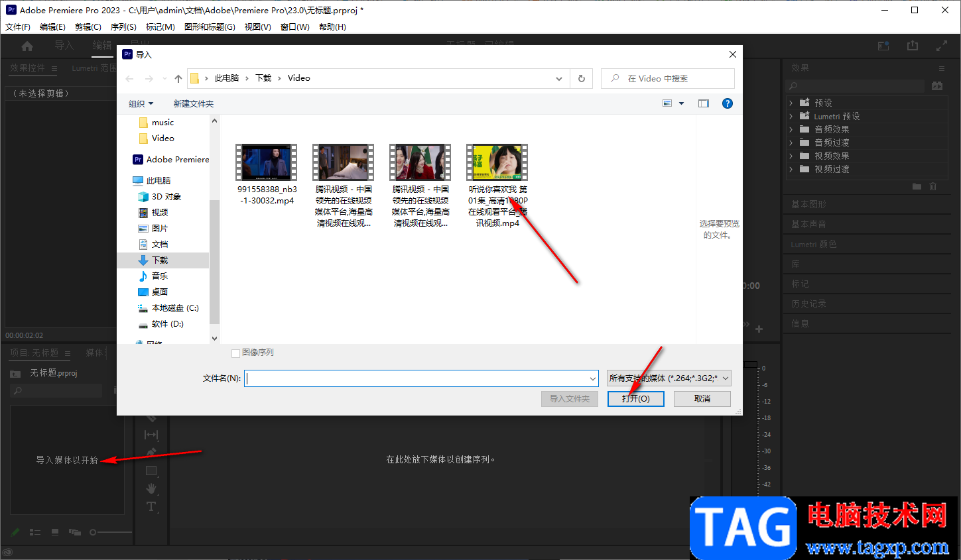The height and width of the screenshot is (560, 961).
Task: Open the 剪辑(C) menu
Action: pos(88,27)
